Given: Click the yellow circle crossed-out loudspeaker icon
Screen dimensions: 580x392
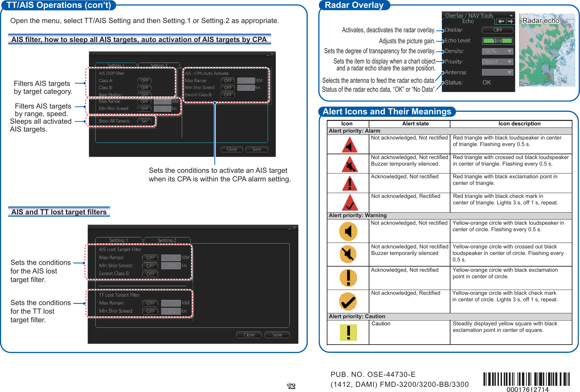Looking at the screenshot, I should click(348, 255).
